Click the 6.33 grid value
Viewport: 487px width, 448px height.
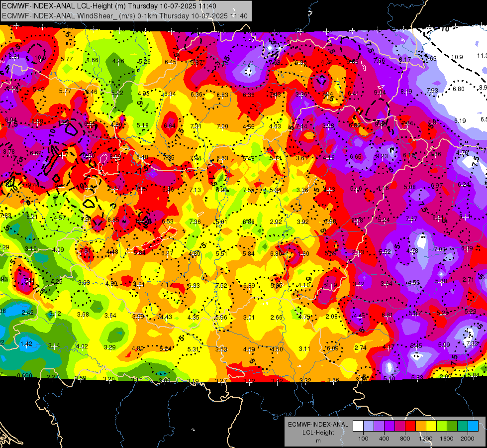tap(194, 285)
